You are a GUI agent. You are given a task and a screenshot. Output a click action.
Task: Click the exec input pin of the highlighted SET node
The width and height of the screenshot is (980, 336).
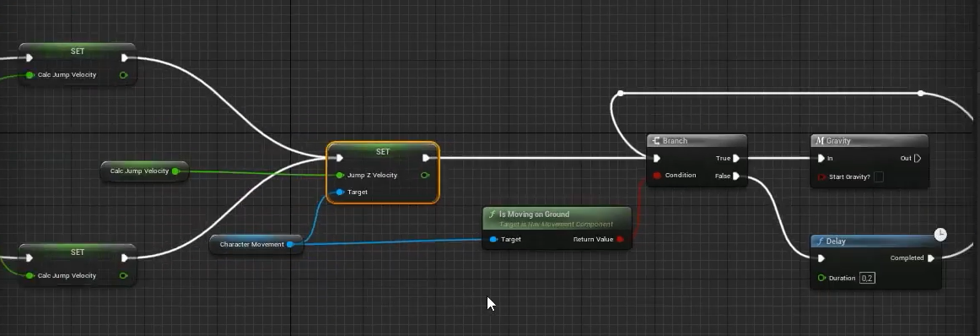point(339,159)
